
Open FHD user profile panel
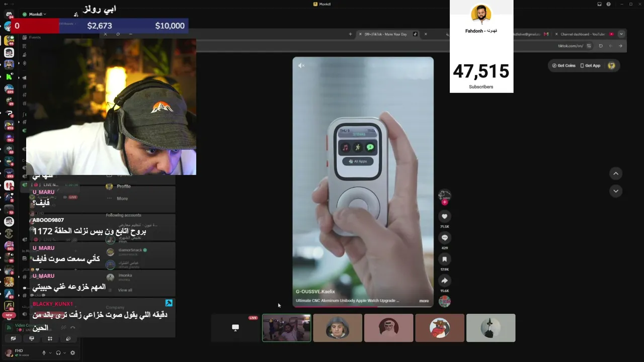(20, 352)
